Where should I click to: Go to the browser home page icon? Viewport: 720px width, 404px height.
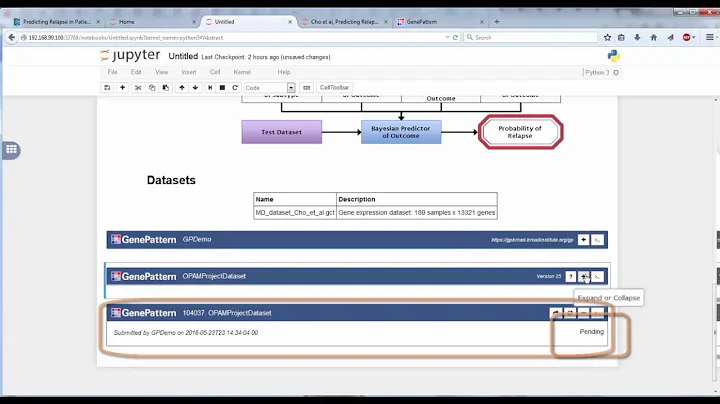[x=653, y=38]
